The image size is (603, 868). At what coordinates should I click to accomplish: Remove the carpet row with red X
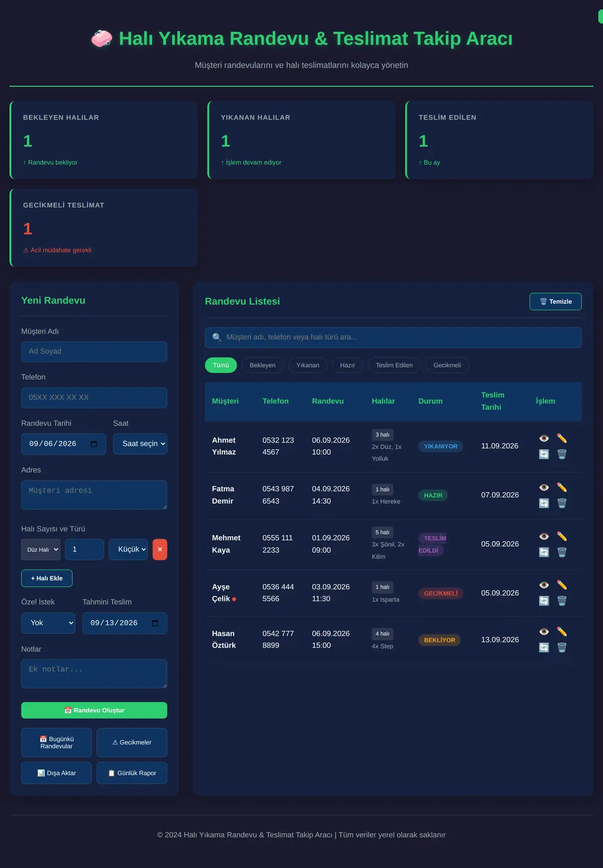coord(160,550)
